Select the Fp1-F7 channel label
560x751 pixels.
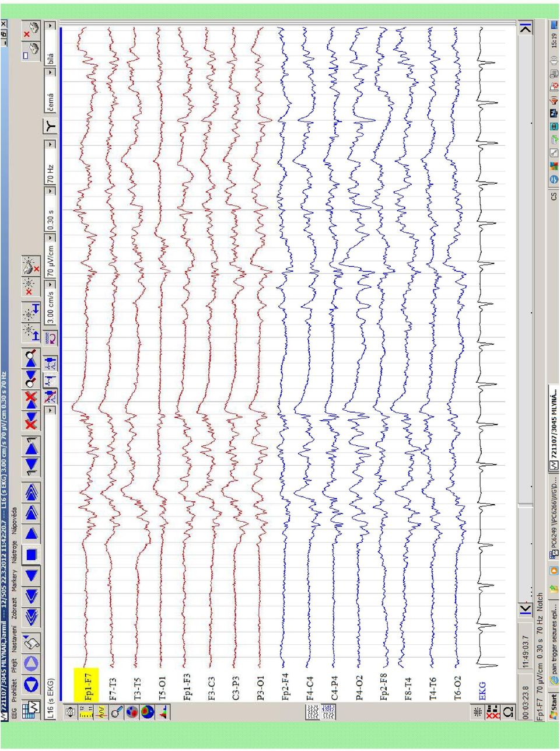pos(88,686)
